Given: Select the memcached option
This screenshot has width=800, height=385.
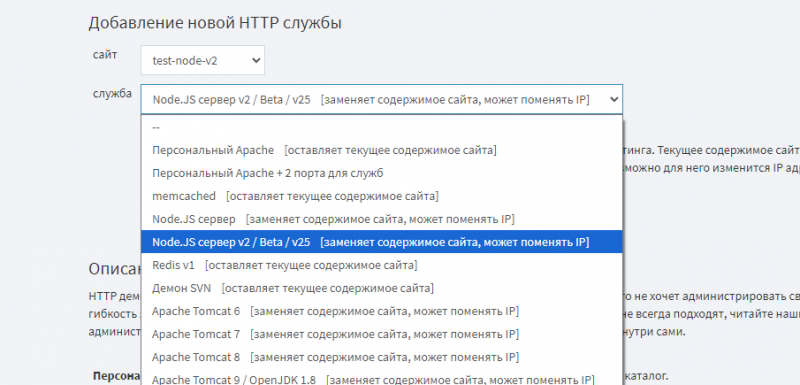Looking at the screenshot, I should point(382,196).
